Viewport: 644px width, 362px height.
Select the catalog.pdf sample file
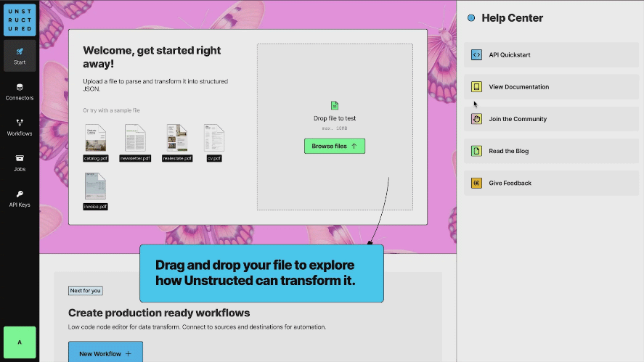coord(96,142)
